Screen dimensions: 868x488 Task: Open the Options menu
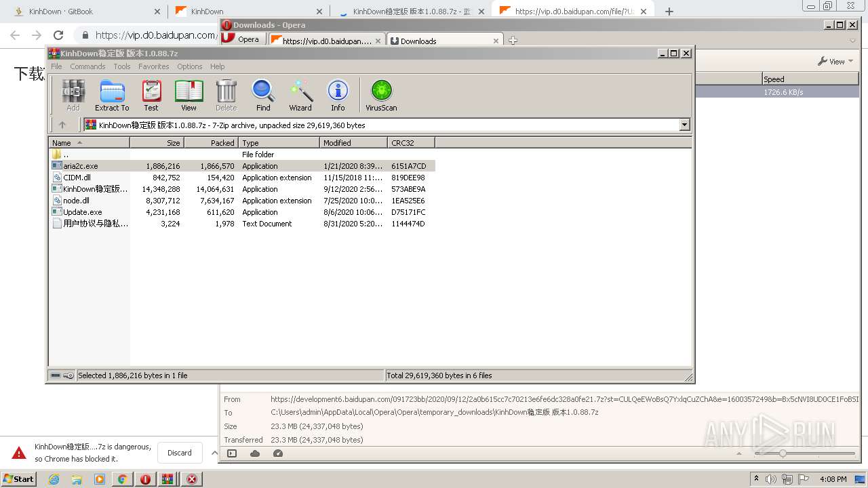[190, 66]
